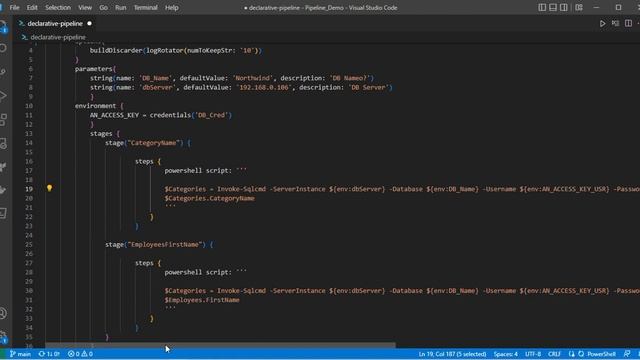
Task: Click the lightbulb code action on line 19
Action: 49,188
